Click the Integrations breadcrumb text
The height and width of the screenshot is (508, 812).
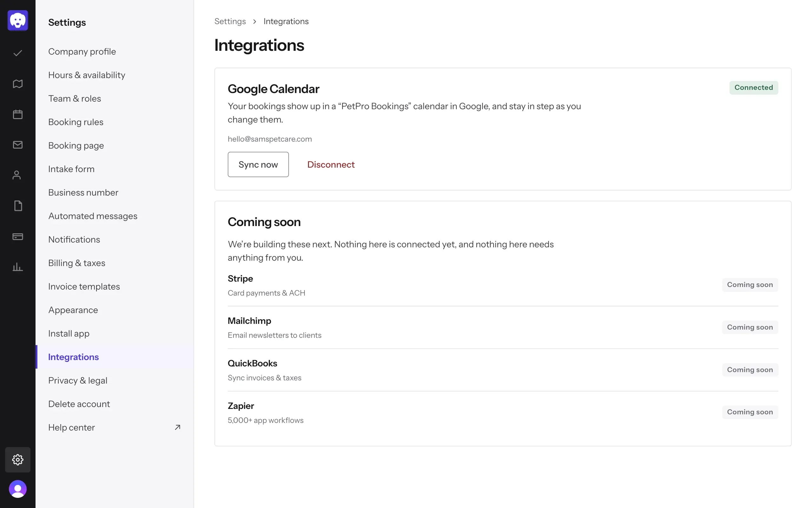click(286, 21)
